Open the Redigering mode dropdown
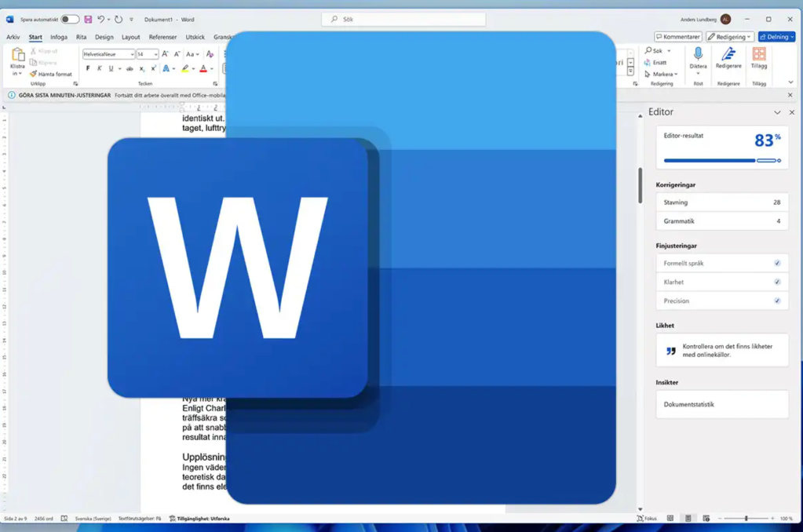Image resolution: width=803 pixels, height=532 pixels. [730, 37]
